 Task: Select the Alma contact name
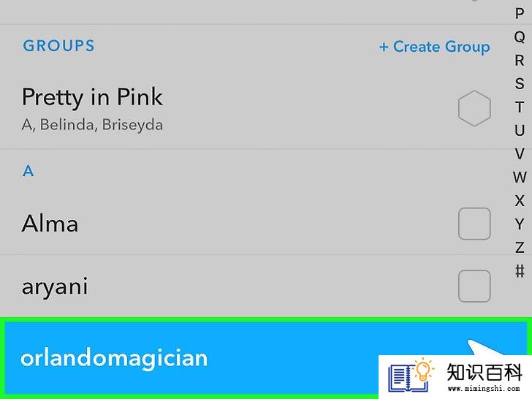point(50,224)
